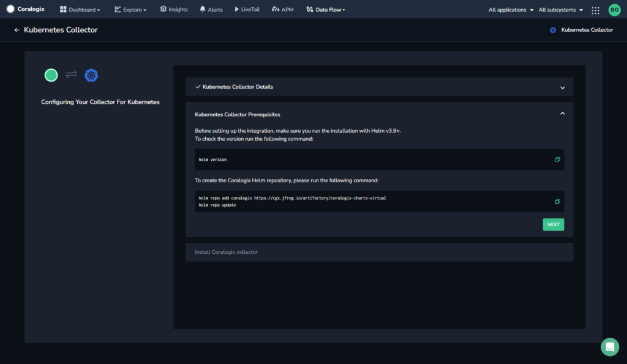
Task: Open LiveTail
Action: pos(247,9)
